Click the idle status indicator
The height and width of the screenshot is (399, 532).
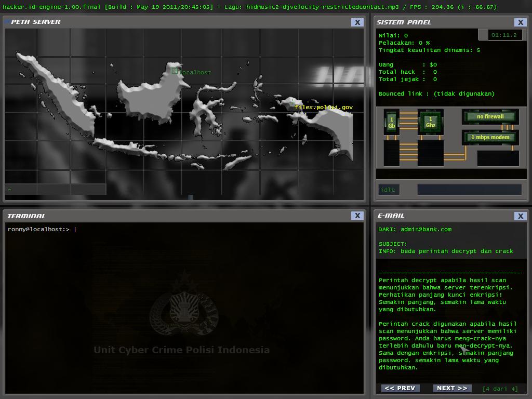389,190
